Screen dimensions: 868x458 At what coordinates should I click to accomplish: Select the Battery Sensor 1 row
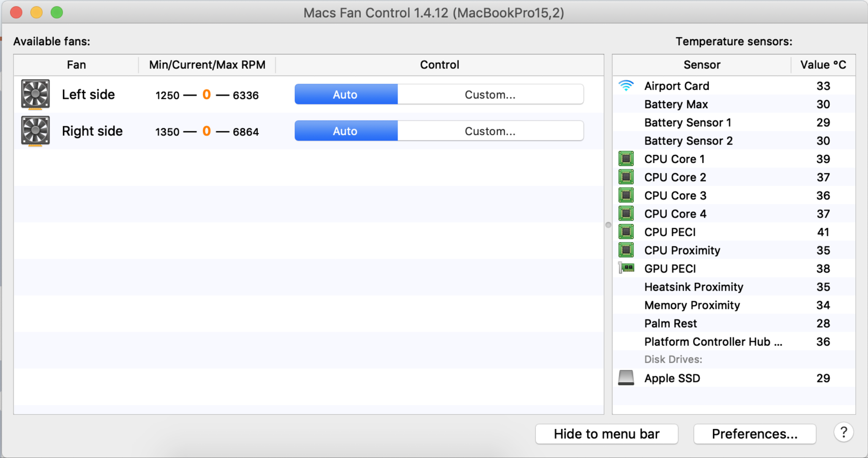[x=734, y=122]
